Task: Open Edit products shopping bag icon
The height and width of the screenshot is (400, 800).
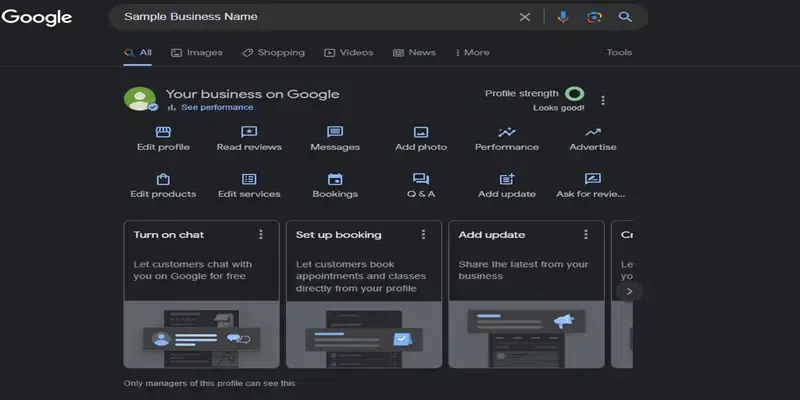Action: (x=163, y=179)
